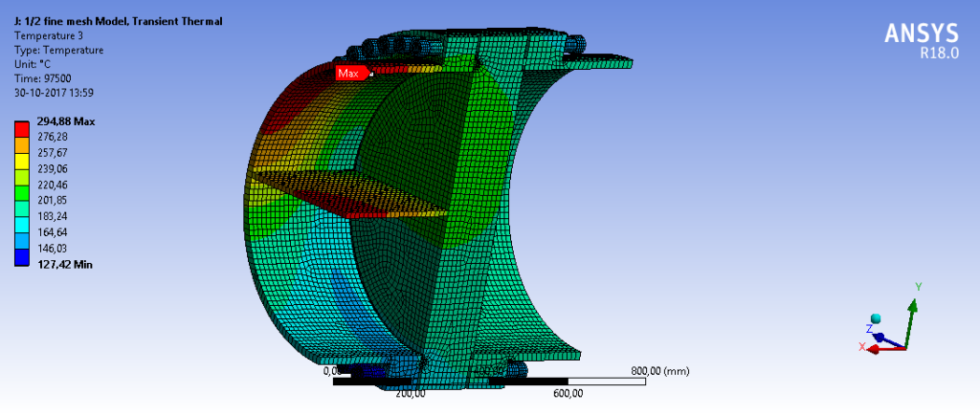Click the cyan isometric view sphere
The height and width of the screenshot is (415, 980).
click(875, 318)
